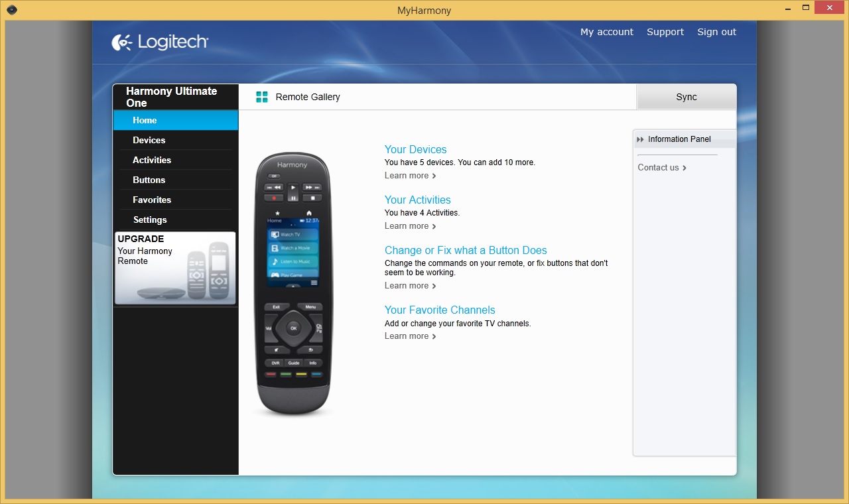849x504 pixels.
Task: Click Learn more under Your Devices
Action: click(x=411, y=176)
